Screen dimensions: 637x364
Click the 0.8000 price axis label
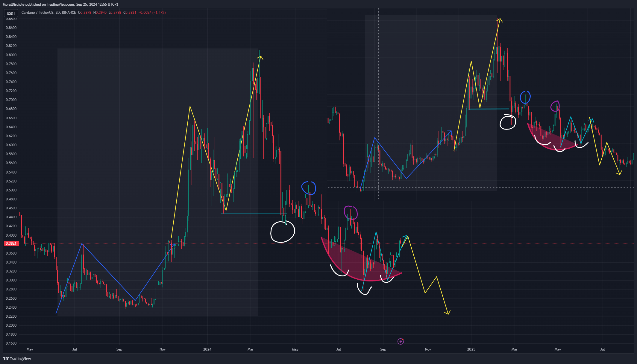[11, 55]
